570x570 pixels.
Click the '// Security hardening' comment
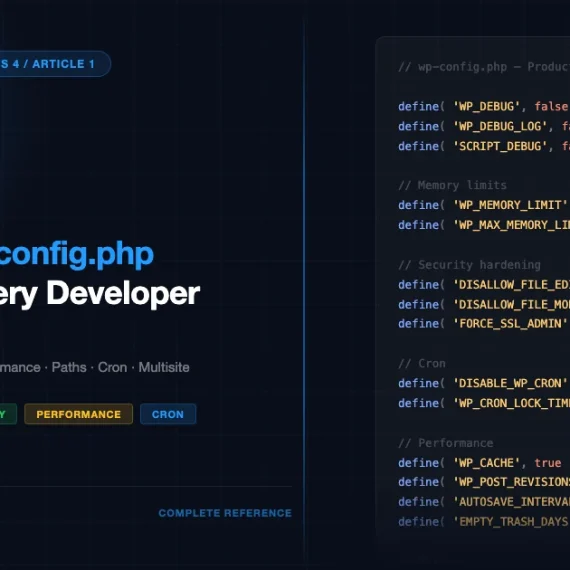[469, 265]
